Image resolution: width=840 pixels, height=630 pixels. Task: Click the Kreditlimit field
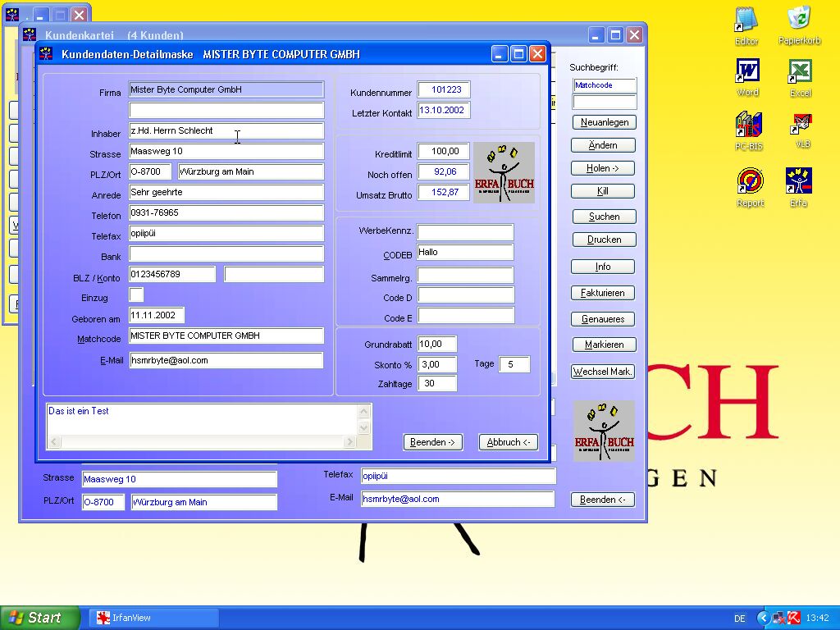coord(444,151)
